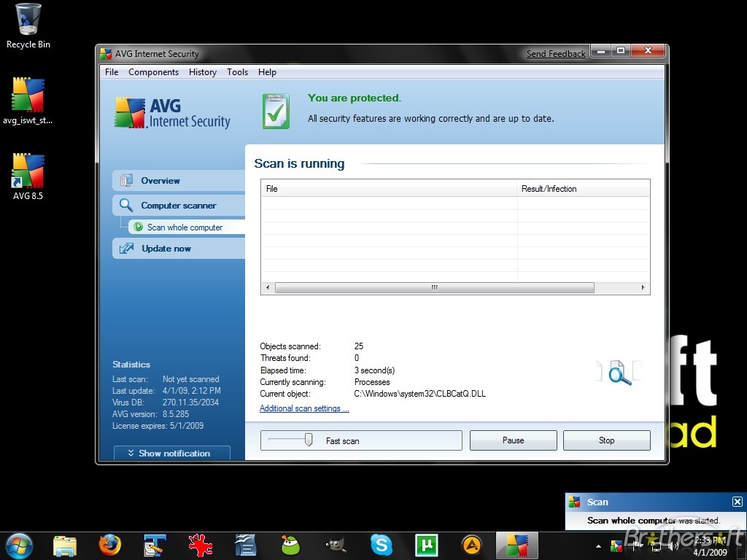The width and height of the screenshot is (747, 560).
Task: Open the History menu
Action: pos(203,72)
